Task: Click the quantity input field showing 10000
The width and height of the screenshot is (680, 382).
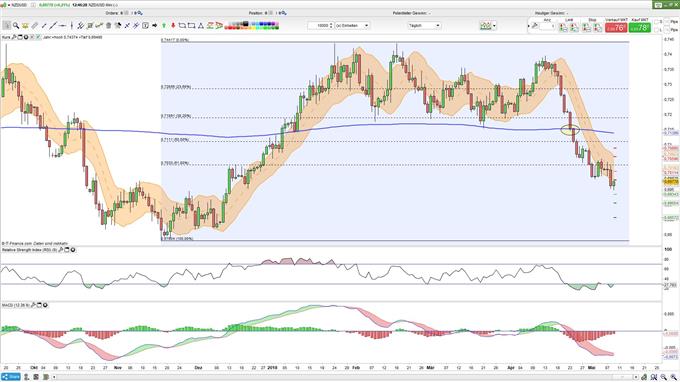Action: pyautogui.click(x=318, y=26)
